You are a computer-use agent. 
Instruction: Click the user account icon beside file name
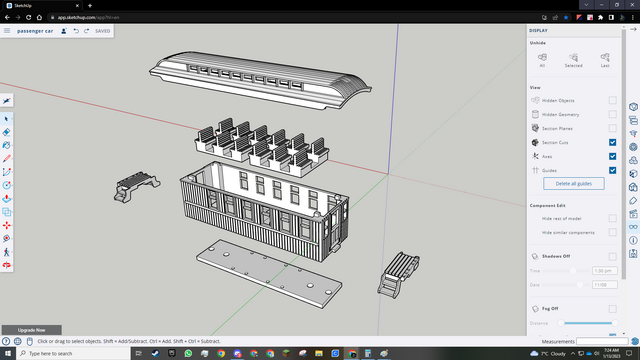(64, 31)
